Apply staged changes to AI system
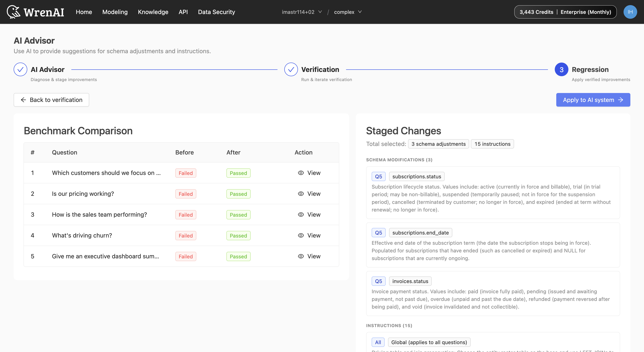Image resolution: width=644 pixels, height=352 pixels. 593,100
